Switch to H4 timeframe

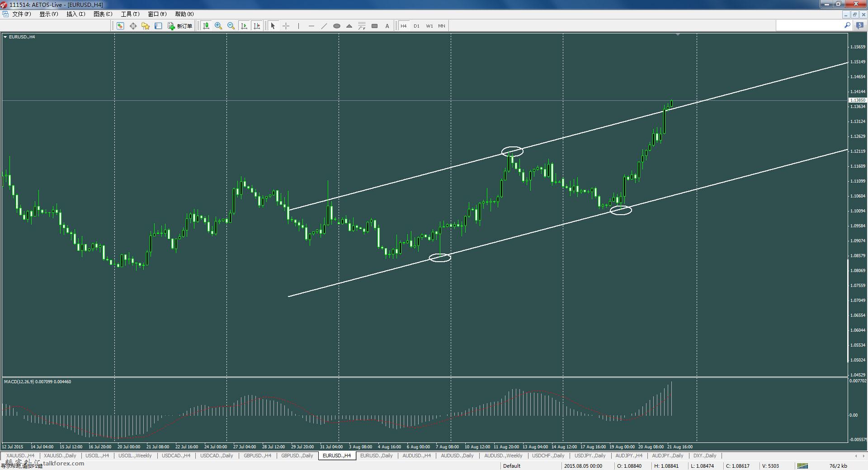tap(404, 26)
